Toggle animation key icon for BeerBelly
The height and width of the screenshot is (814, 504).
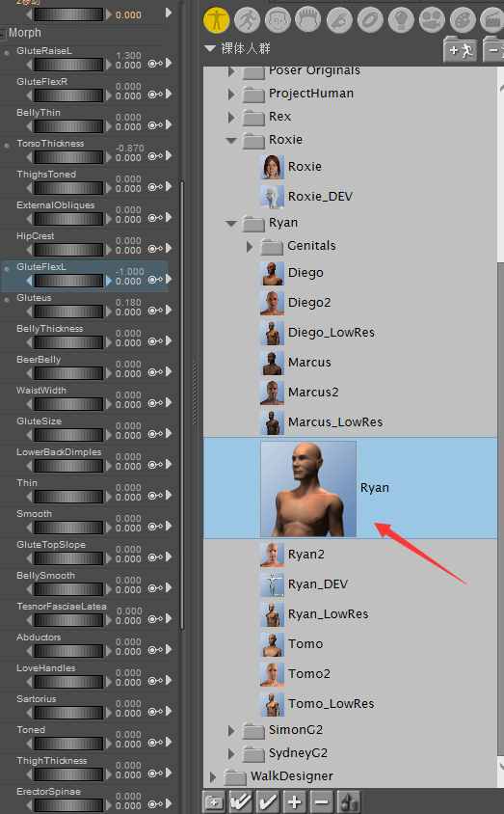point(155,372)
